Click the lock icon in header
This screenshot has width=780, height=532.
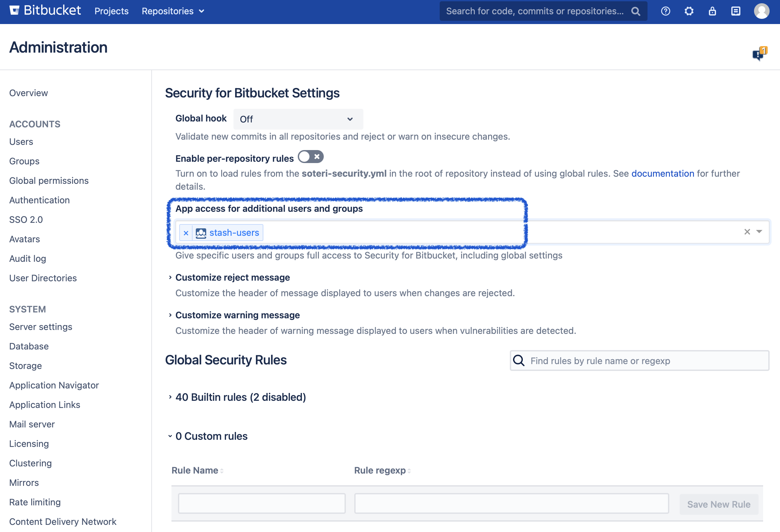click(712, 11)
